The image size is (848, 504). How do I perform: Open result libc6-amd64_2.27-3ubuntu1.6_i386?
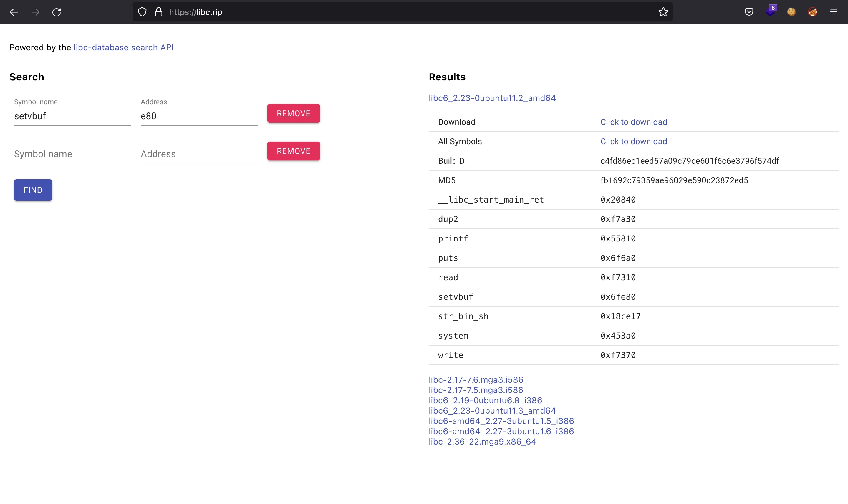[x=501, y=431]
